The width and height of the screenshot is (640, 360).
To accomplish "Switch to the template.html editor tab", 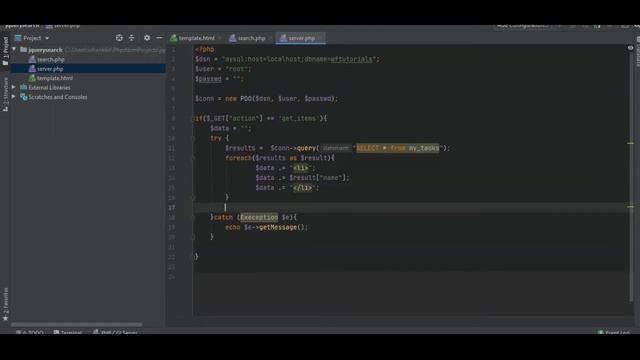I will [x=196, y=38].
